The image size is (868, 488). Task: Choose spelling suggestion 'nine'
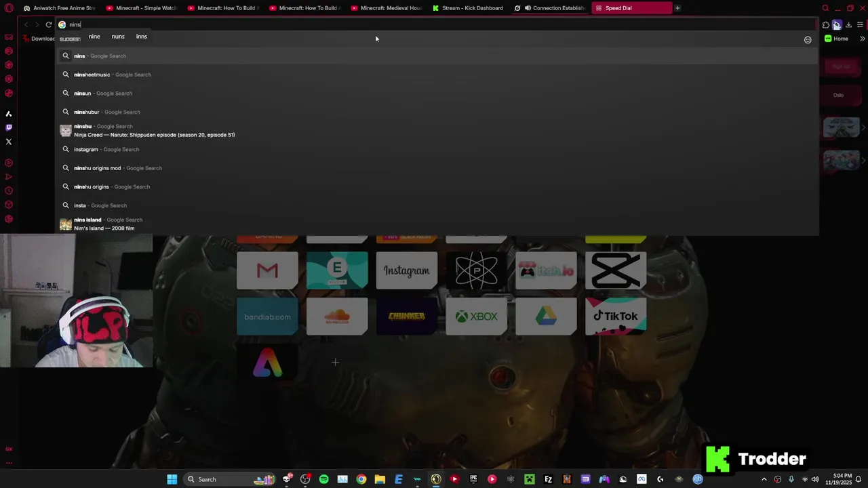tap(94, 37)
